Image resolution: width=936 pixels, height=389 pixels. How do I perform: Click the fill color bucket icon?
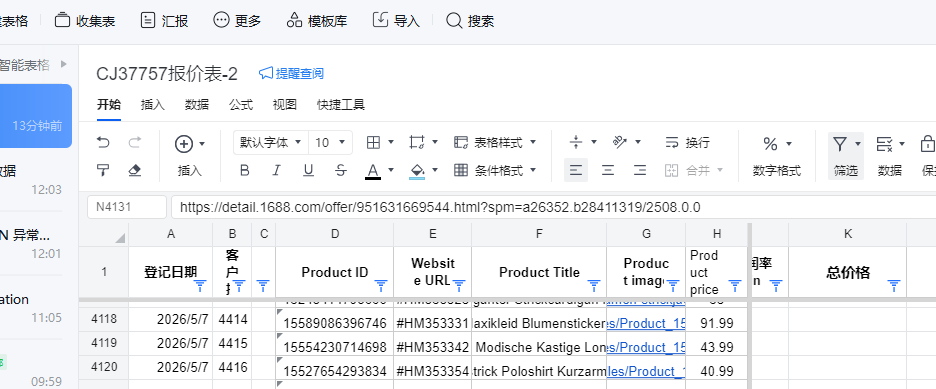(x=417, y=171)
